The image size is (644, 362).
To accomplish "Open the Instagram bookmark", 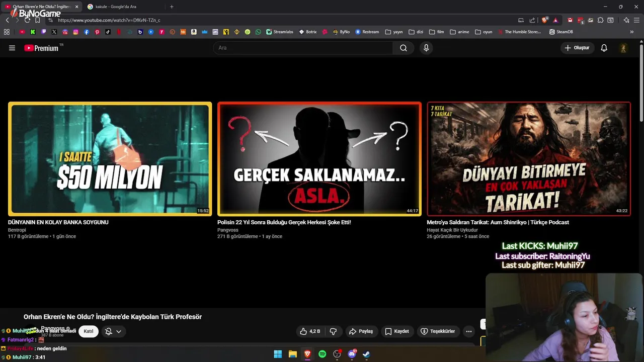I will 76,32.
